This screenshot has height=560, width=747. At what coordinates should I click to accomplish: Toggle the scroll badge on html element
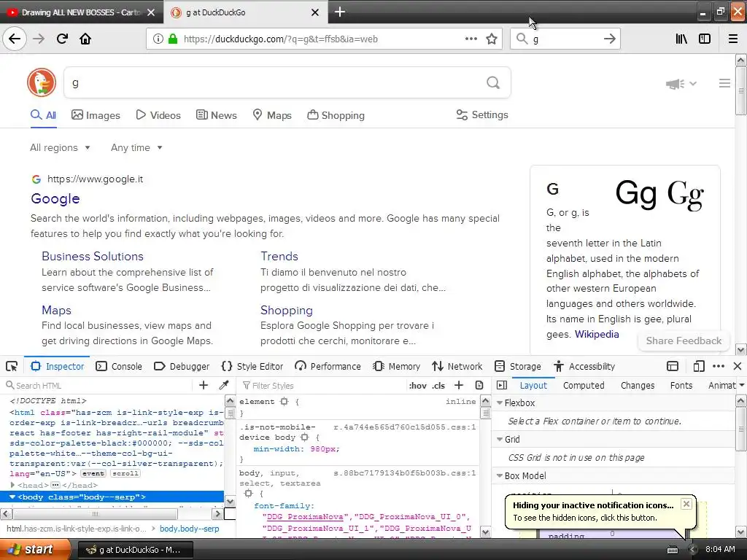[x=125, y=473]
